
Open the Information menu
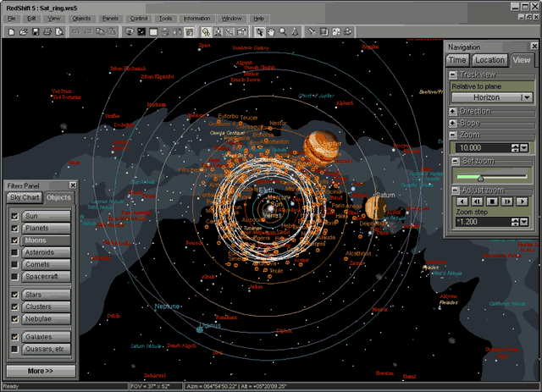coord(196,18)
